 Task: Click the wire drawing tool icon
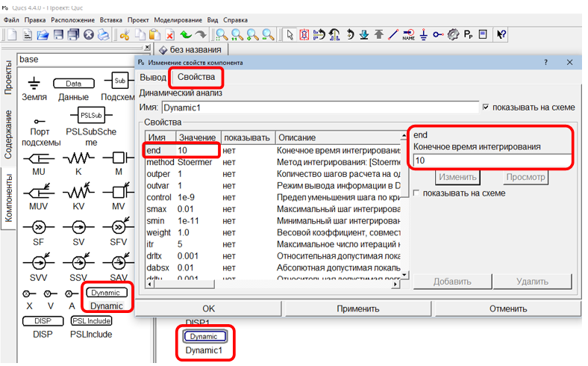pyautogui.click(x=392, y=34)
